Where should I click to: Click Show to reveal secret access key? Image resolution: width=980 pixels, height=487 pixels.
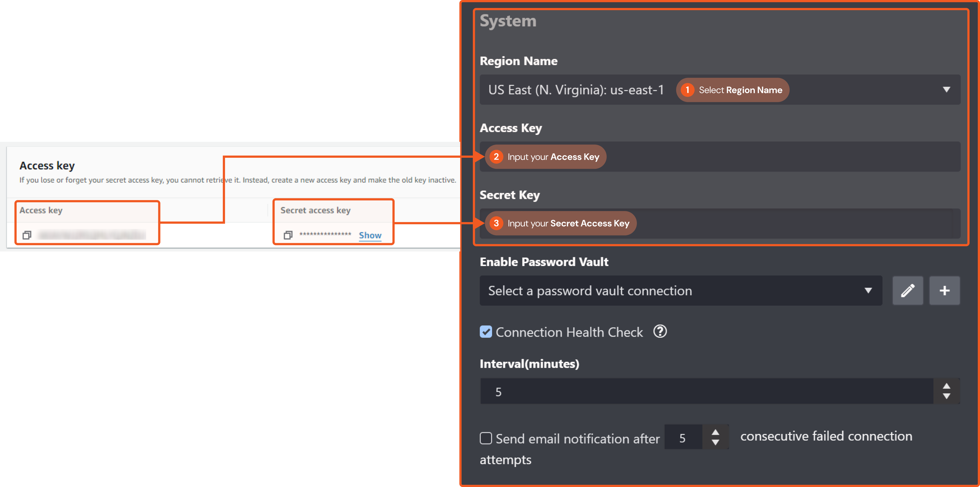point(370,235)
